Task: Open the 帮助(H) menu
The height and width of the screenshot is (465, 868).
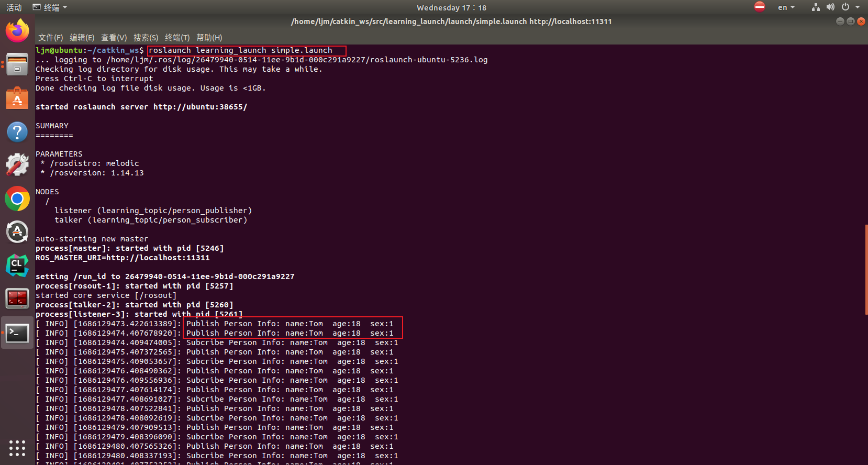Action: tap(209, 38)
